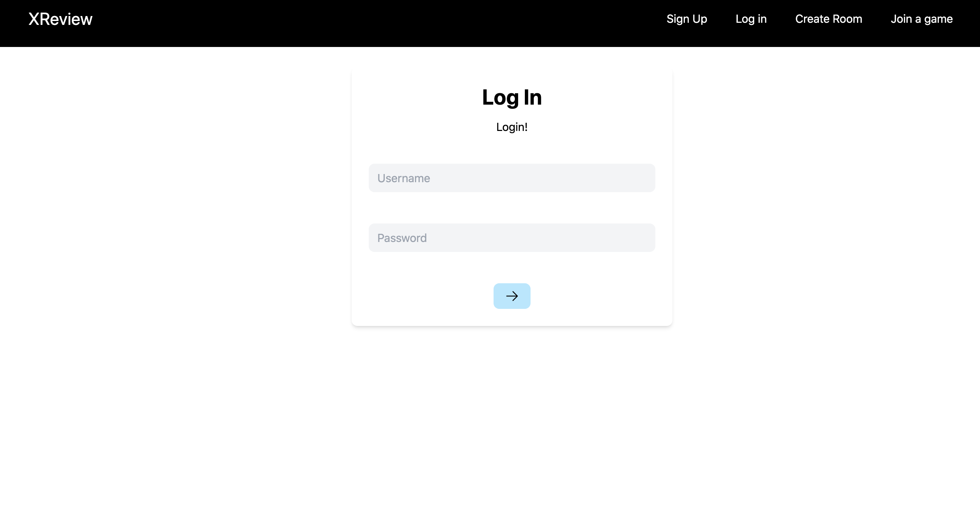
Task: Click the Login! subtitle text
Action: pyautogui.click(x=512, y=127)
